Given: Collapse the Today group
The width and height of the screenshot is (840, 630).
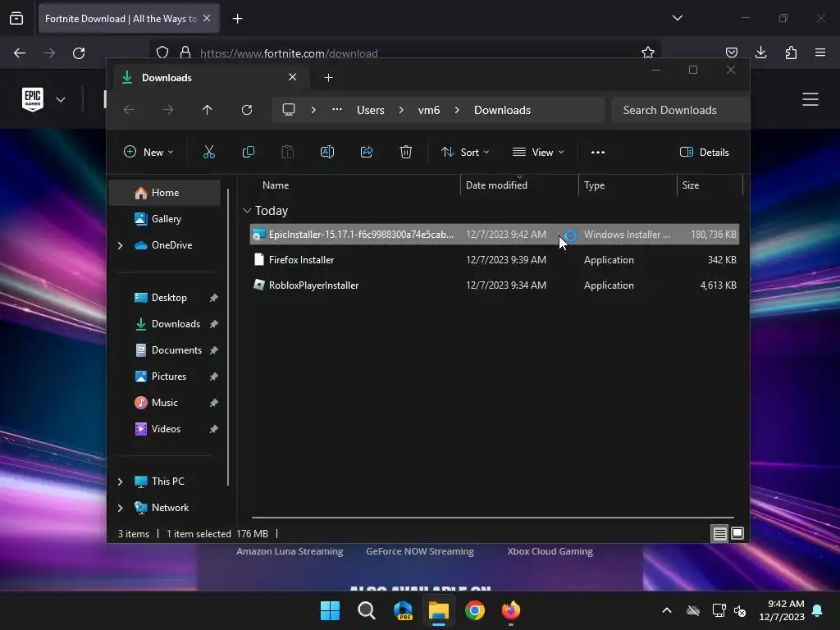Looking at the screenshot, I should tap(247, 211).
